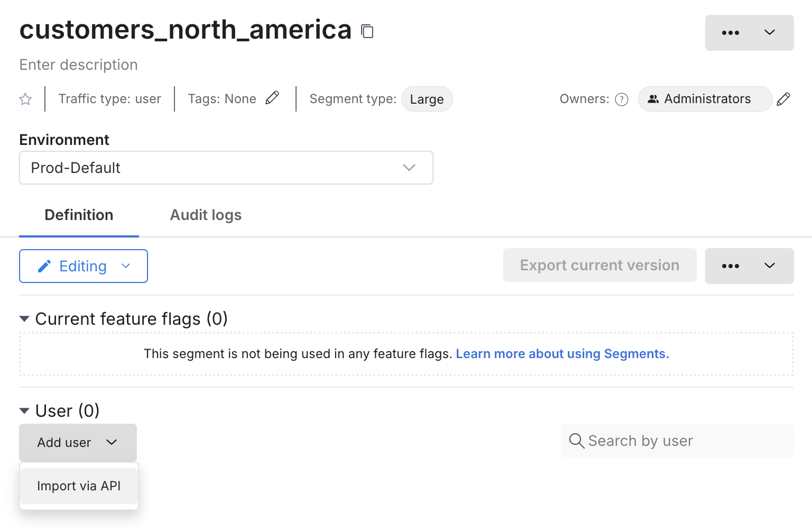Focus the Search by user field
Image resolution: width=812 pixels, height=530 pixels.
[682, 441]
